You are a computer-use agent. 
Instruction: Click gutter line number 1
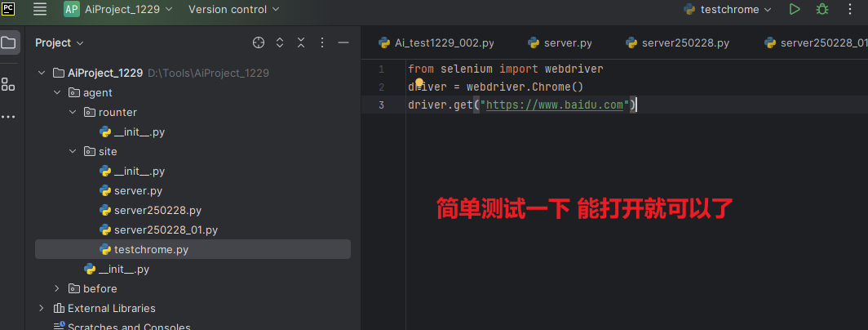[382, 69]
